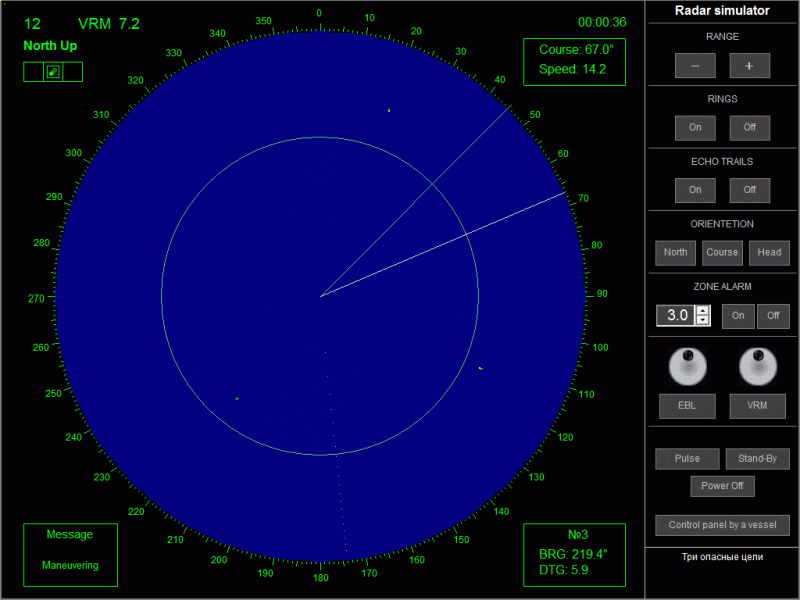Click the EBL rotary knob

(x=687, y=366)
